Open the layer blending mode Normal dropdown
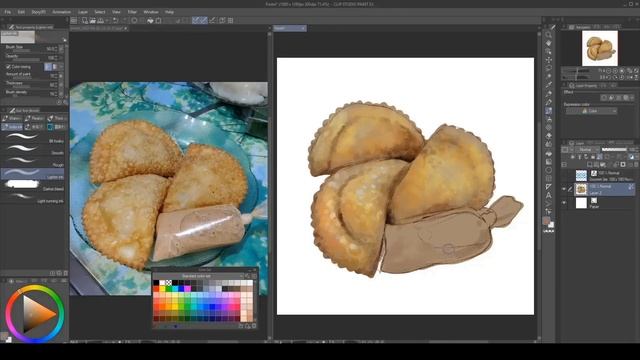This screenshot has height=360, width=640. [586, 149]
